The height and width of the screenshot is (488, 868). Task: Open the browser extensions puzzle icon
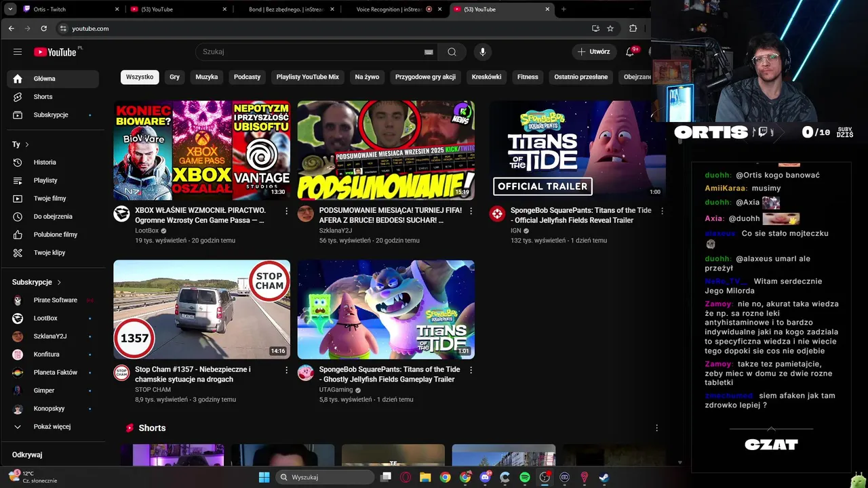(x=633, y=28)
